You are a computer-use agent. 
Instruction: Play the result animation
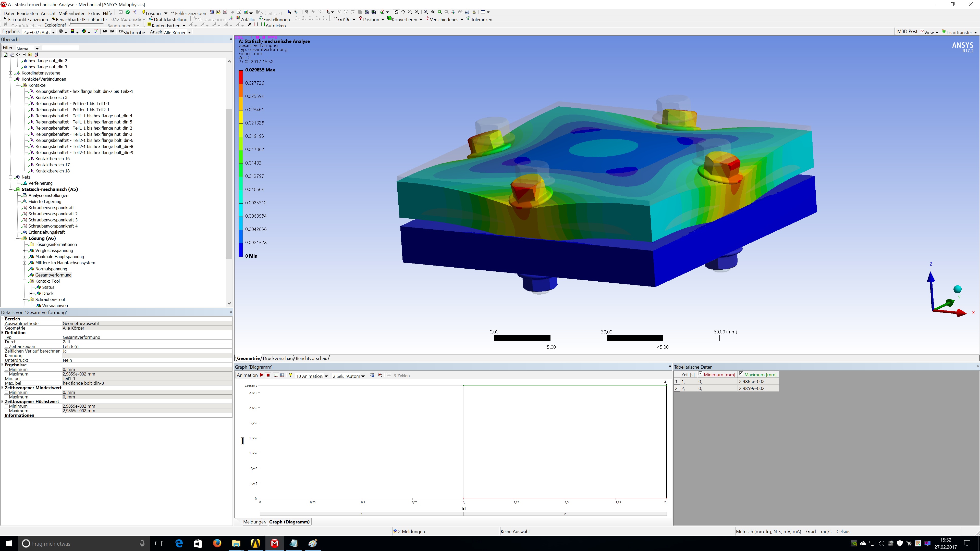262,375
